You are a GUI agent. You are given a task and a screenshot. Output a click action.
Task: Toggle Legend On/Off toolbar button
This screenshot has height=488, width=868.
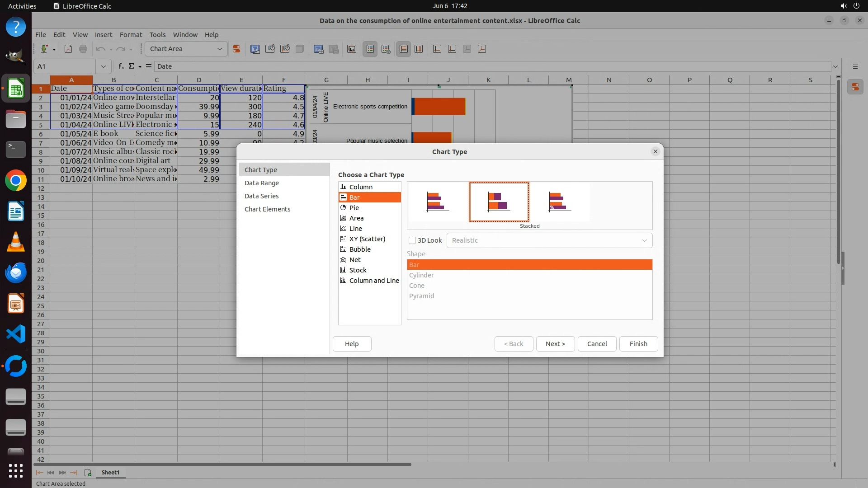tap(370, 49)
